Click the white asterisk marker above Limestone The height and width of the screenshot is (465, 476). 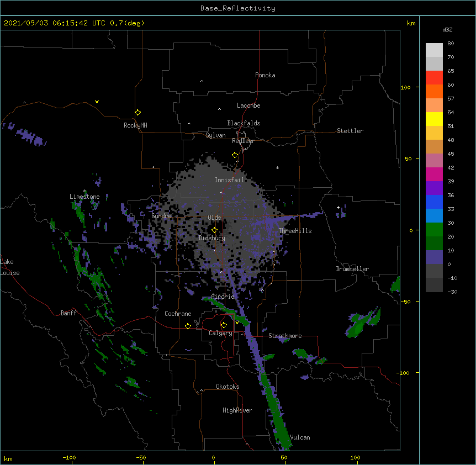85,191
